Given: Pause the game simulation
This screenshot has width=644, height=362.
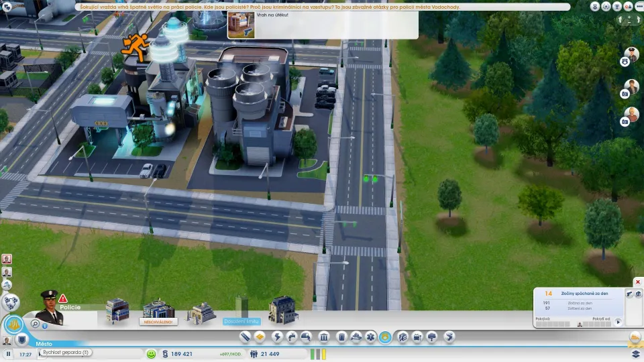Looking at the screenshot, I should pyautogui.click(x=8, y=354).
